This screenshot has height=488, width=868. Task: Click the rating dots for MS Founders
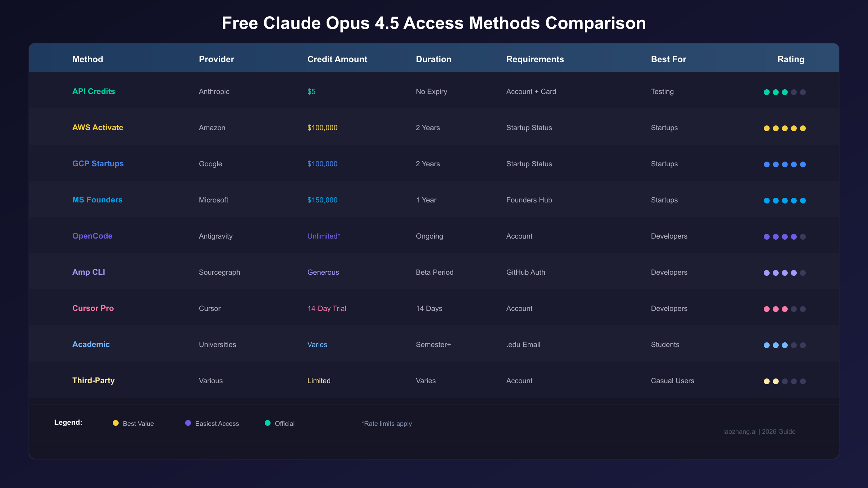(784, 200)
